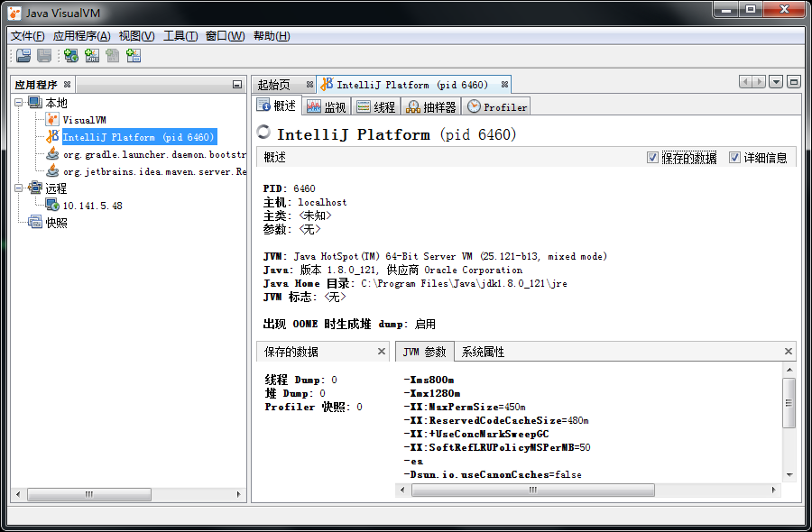Close the 起始页 tab
812x532 pixels.
pyautogui.click(x=309, y=85)
